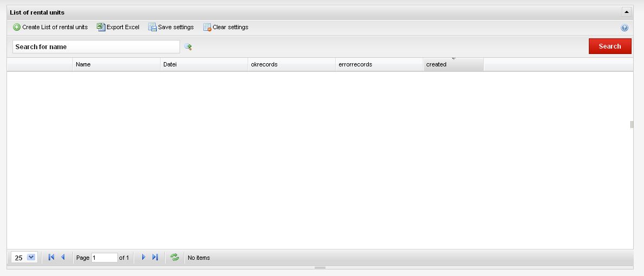The width and height of the screenshot is (644, 276).
Task: Go to the first page
Action: click(51, 257)
